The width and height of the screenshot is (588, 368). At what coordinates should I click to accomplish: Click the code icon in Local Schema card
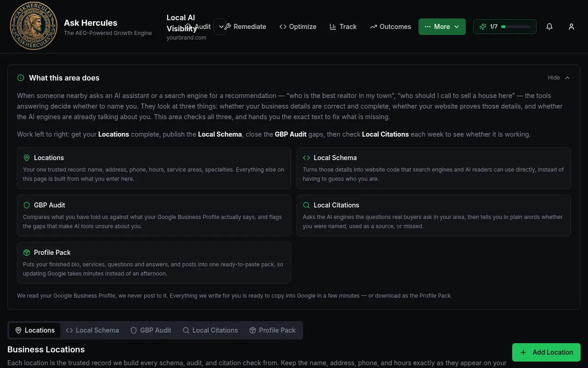(306, 158)
